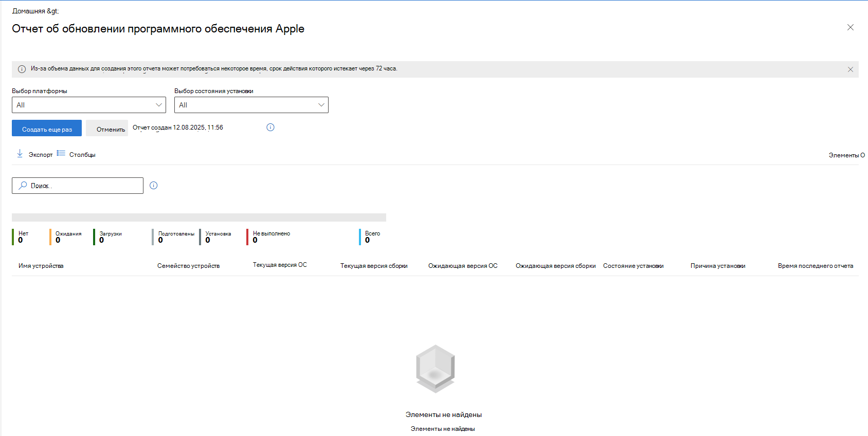This screenshot has height=436, width=868.
Task: Open the platform selection dropdown
Action: click(x=89, y=105)
